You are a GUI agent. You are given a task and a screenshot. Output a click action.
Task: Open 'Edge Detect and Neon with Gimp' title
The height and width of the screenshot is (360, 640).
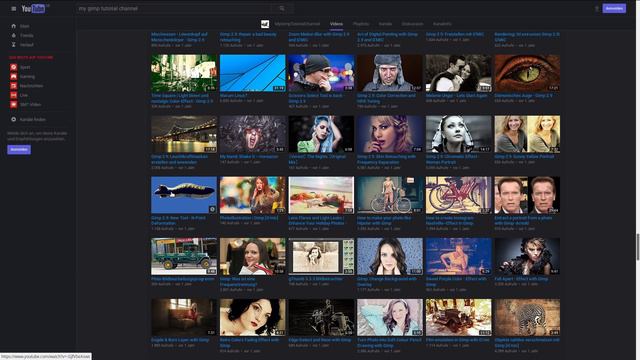320,340
